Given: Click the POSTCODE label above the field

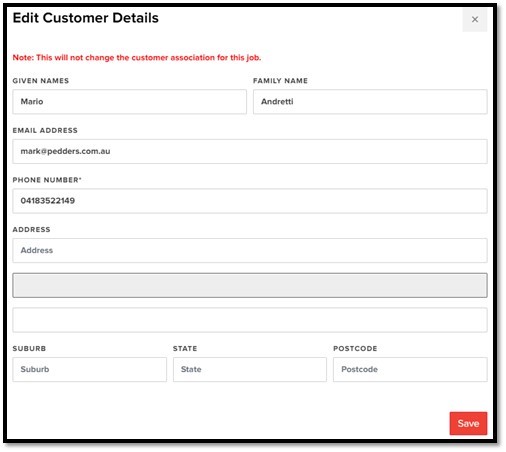Looking at the screenshot, I should click(355, 349).
